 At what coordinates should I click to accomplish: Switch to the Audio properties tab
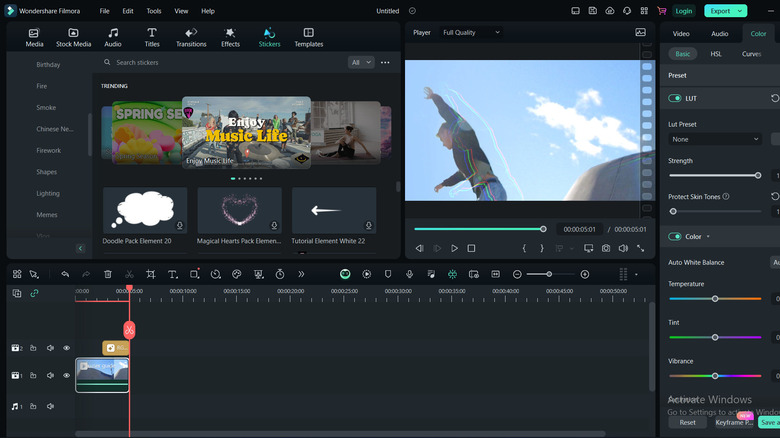pos(719,33)
